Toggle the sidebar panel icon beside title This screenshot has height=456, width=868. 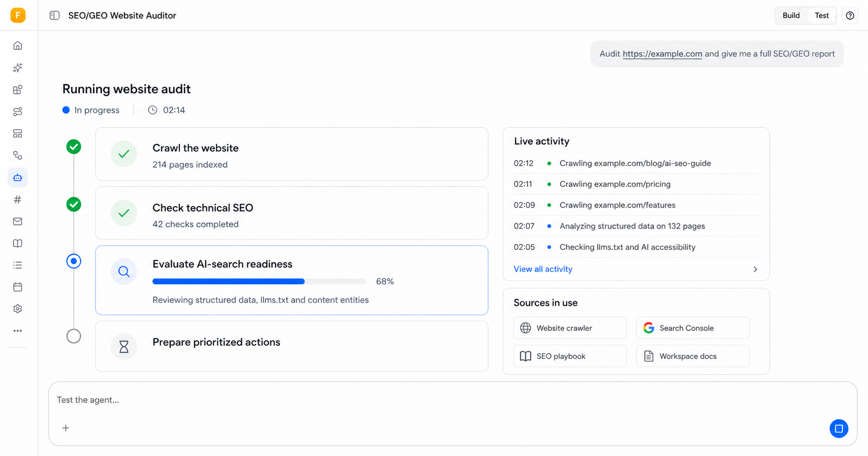(55, 16)
